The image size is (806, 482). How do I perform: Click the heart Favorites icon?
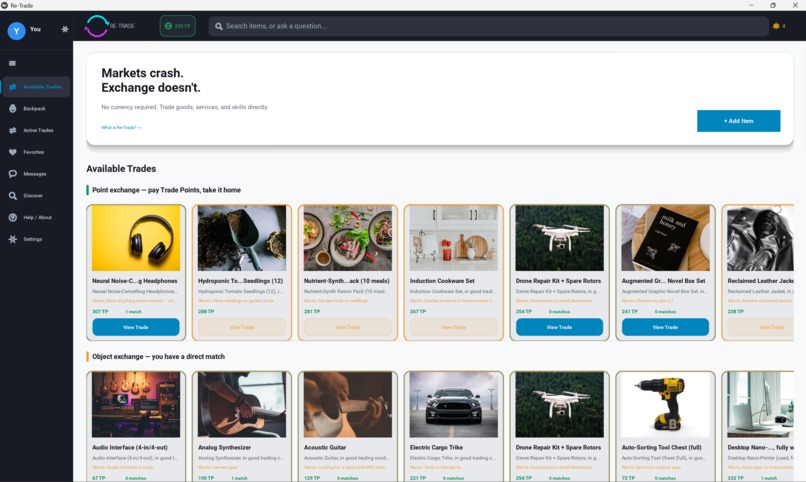tap(13, 152)
